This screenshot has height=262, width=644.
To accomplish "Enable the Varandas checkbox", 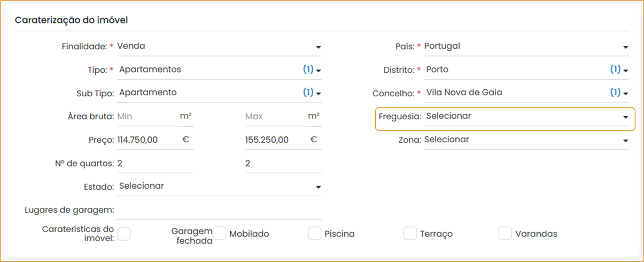I will (x=505, y=234).
